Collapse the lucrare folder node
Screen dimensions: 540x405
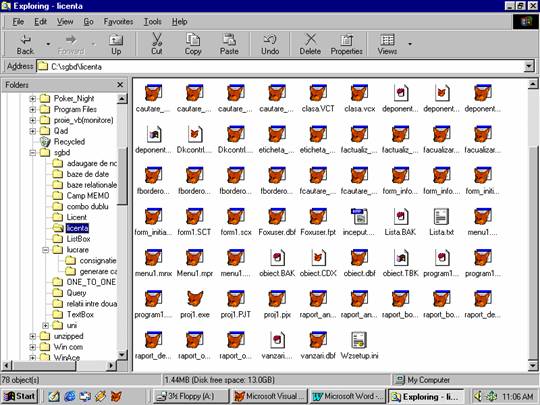point(45,250)
